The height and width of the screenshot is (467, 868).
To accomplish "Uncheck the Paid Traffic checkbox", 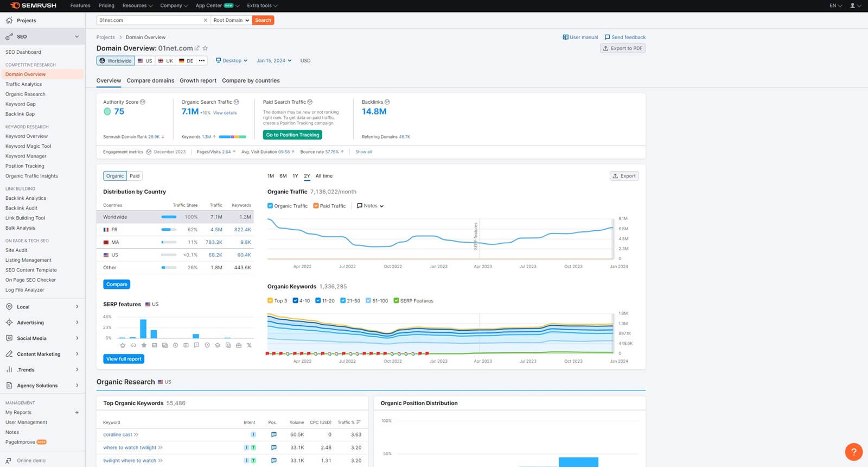I will [x=316, y=206].
